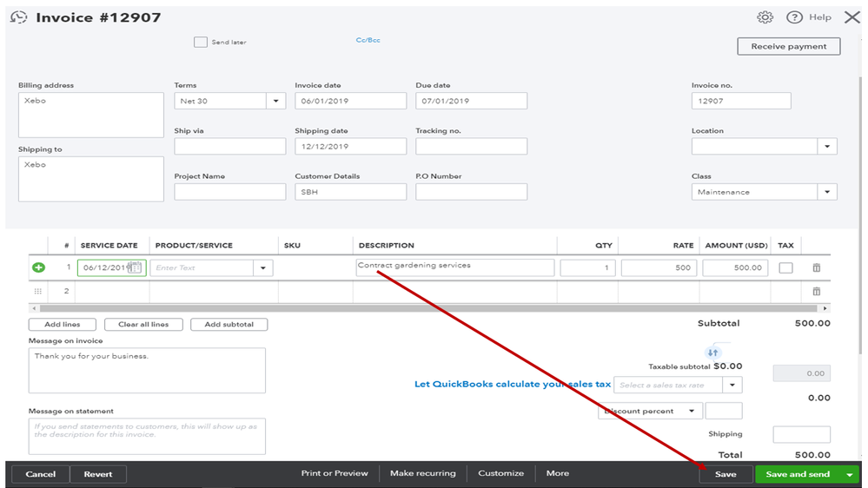The width and height of the screenshot is (868, 488).
Task: Open the recent transactions history icon
Action: coord(18,17)
